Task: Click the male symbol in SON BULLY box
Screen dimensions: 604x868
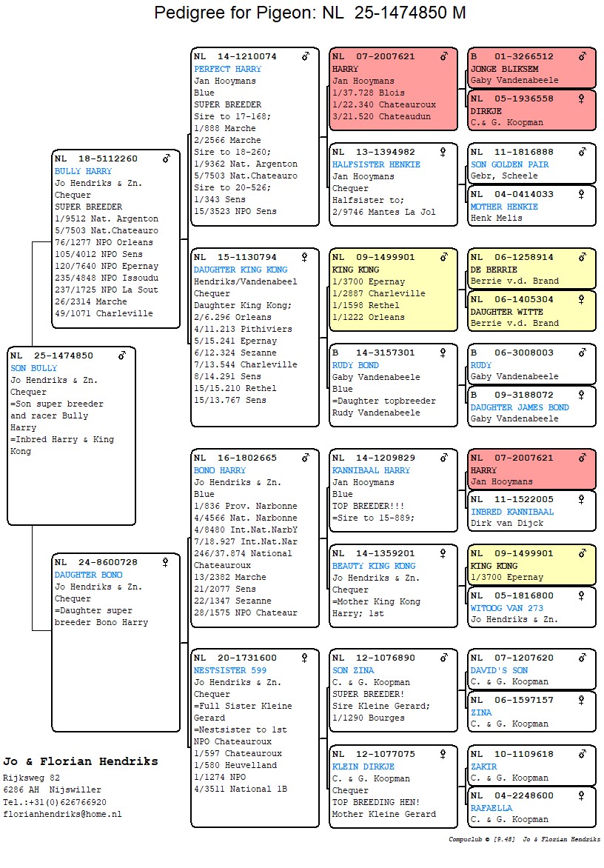Action: coord(122,356)
